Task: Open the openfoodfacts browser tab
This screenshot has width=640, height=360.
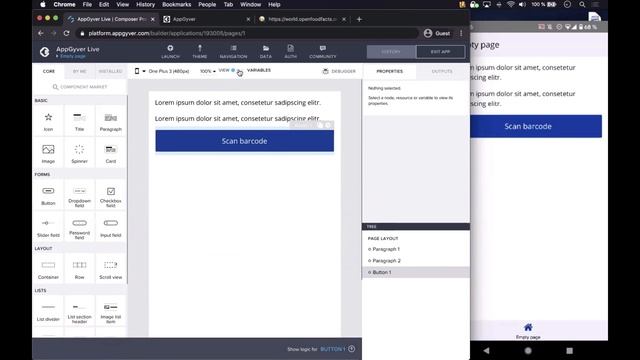Action: tap(302, 19)
